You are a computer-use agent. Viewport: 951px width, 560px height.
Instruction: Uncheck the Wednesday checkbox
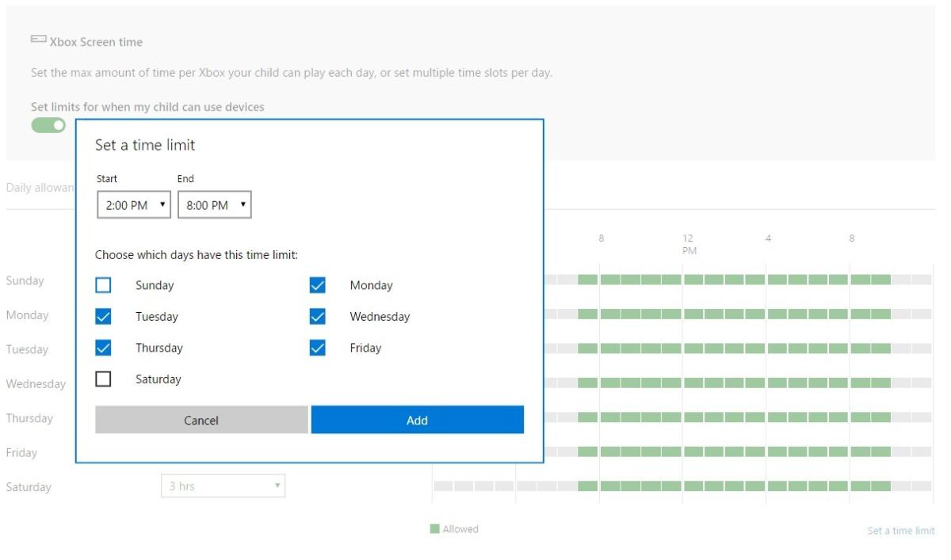click(318, 317)
